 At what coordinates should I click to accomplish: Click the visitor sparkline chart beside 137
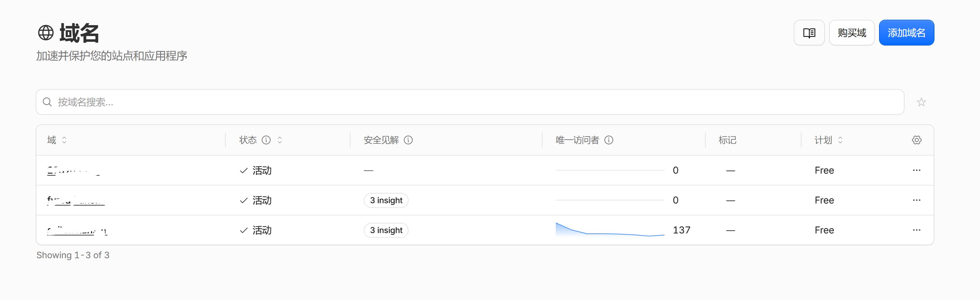click(x=610, y=230)
